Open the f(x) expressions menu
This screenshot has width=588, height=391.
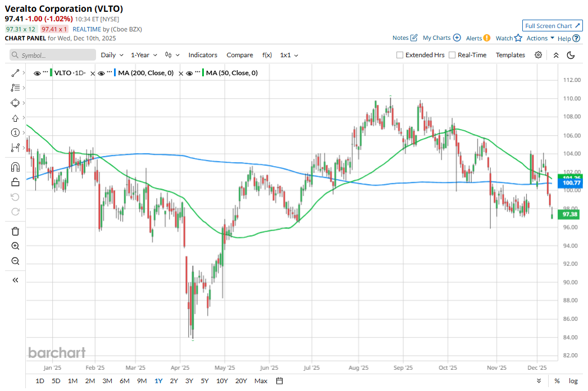pos(267,55)
